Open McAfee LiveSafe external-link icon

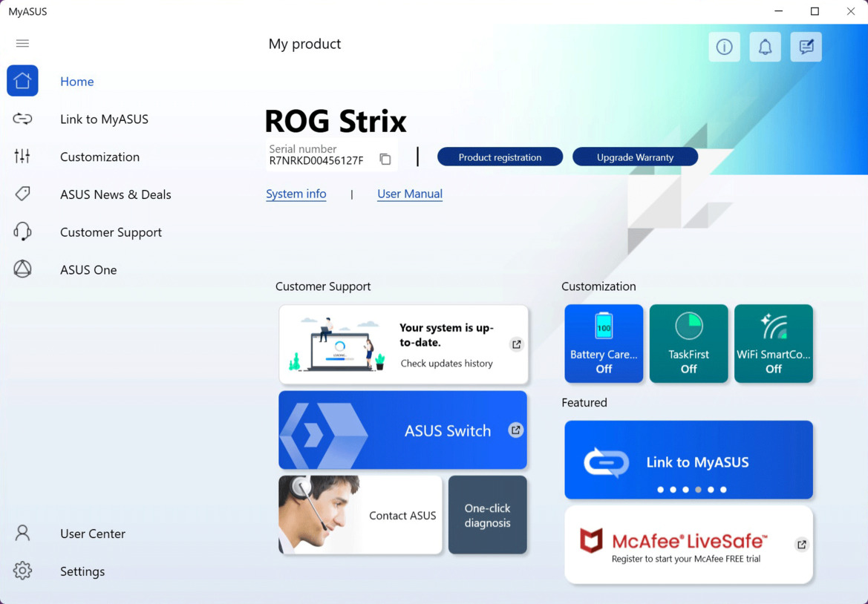pyautogui.click(x=802, y=545)
